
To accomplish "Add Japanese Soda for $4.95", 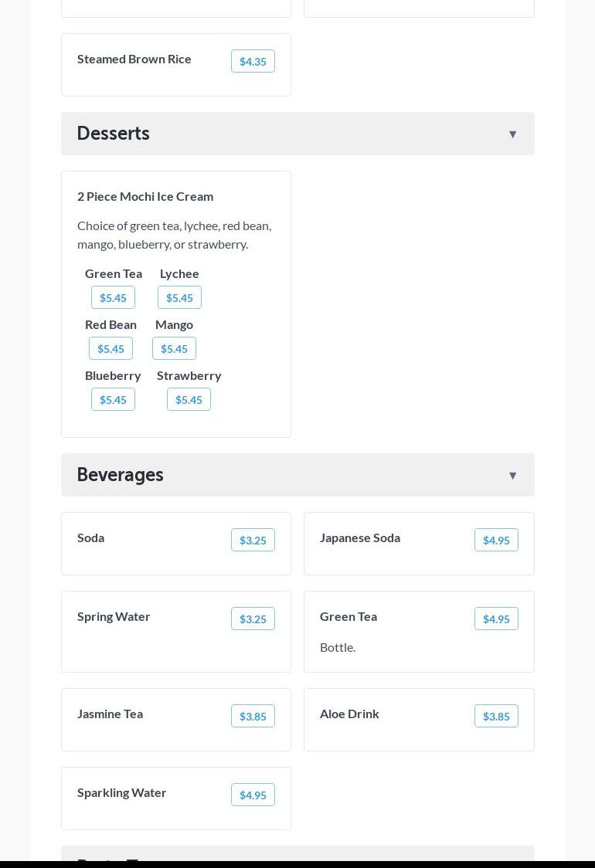I will click(496, 541).
